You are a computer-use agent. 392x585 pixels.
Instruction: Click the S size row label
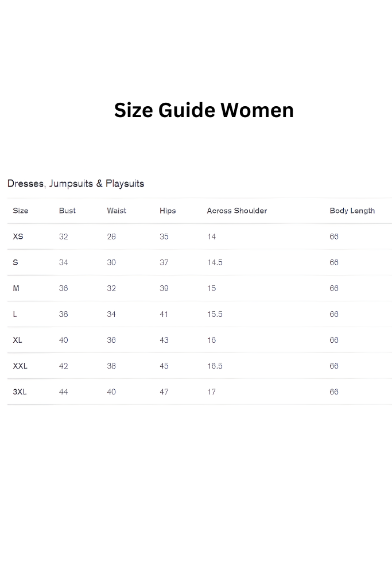(15, 262)
